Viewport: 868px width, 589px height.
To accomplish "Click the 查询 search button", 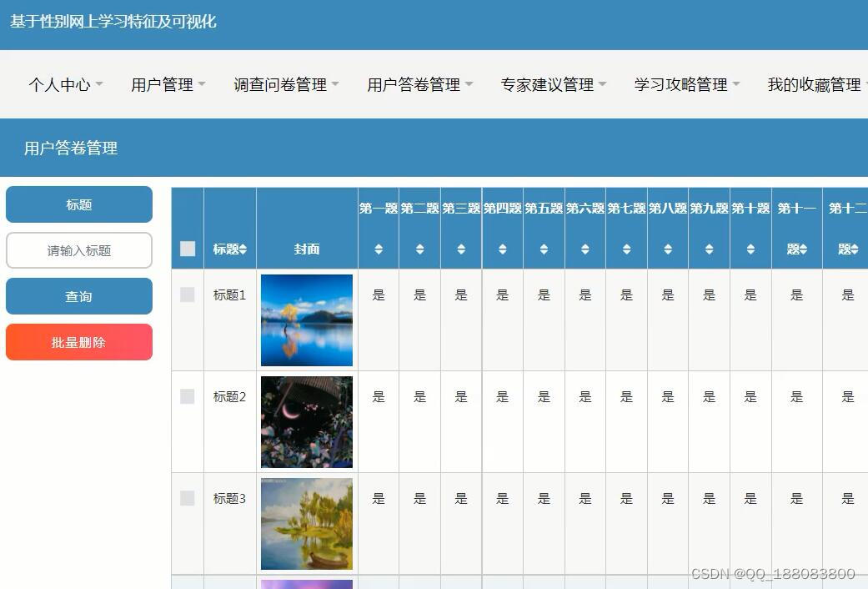I will click(x=79, y=296).
